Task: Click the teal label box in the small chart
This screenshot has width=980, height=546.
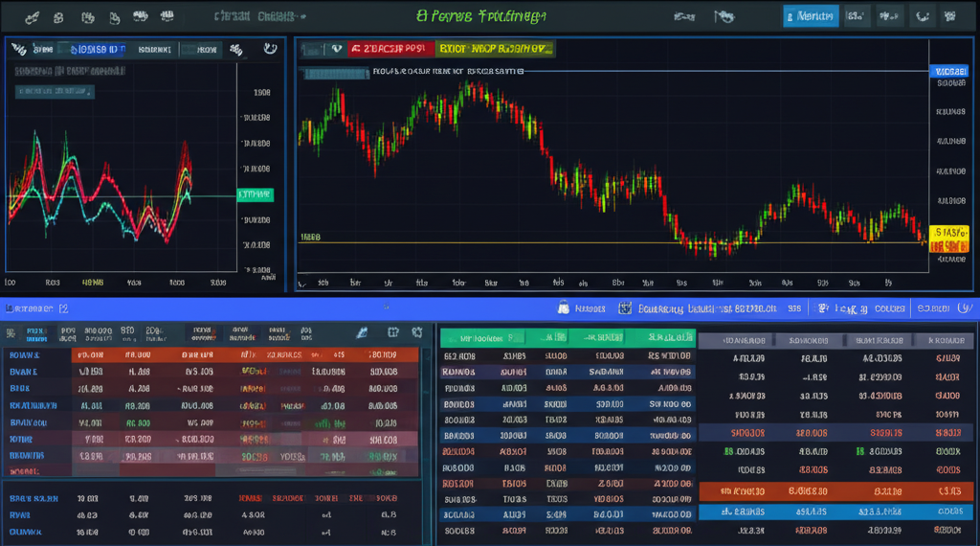Action: pos(55,91)
